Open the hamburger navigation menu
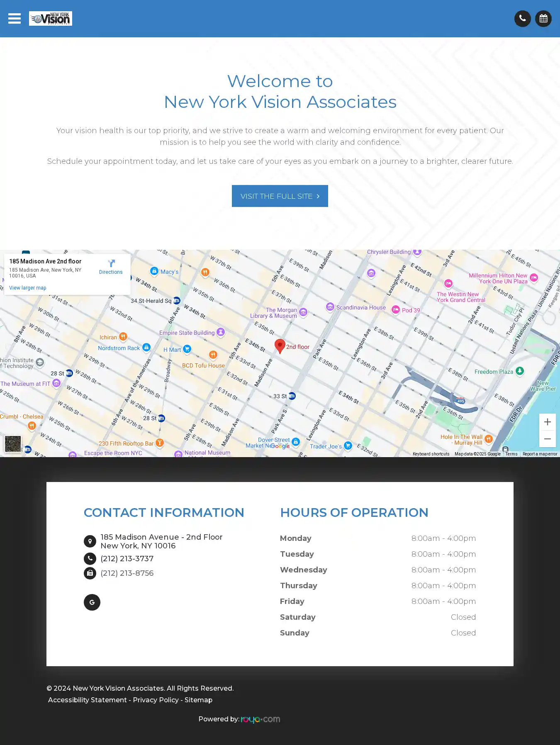Screen dimensions: 560x745 (x=15, y=19)
